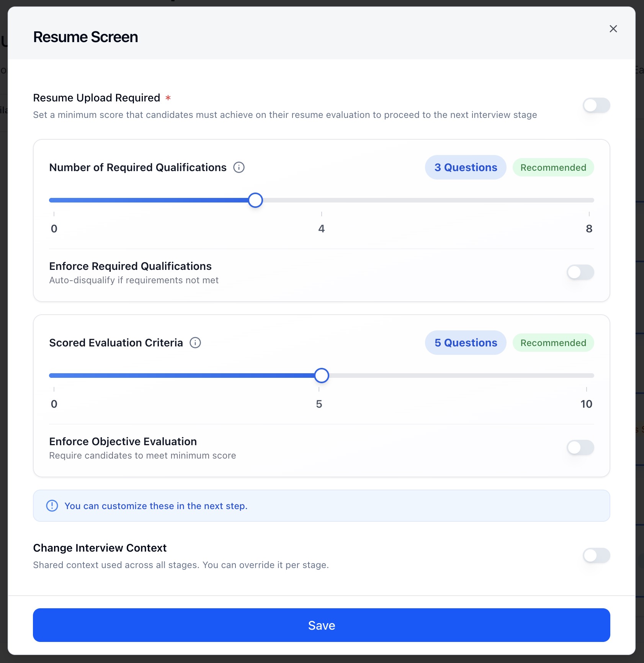Screen dimensions: 644x663
Task: Click the Required Qualifications slider handle
Action: click(255, 200)
